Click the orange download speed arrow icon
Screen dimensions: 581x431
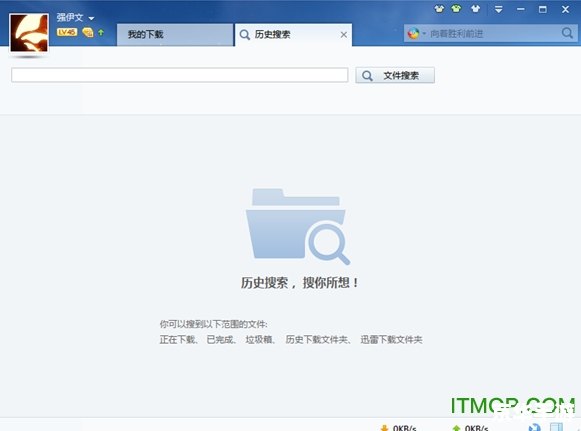coord(384,428)
